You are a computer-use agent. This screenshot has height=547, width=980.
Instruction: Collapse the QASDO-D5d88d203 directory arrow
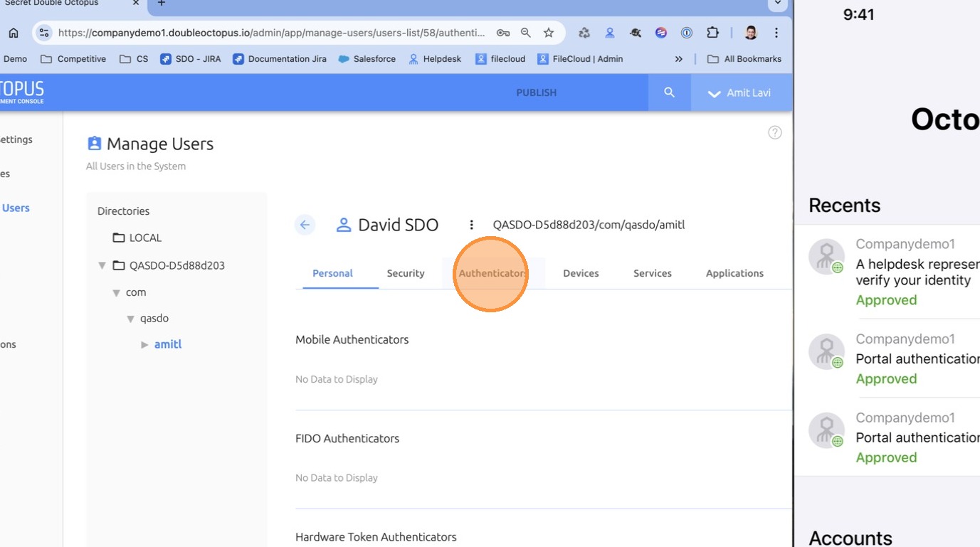click(102, 265)
